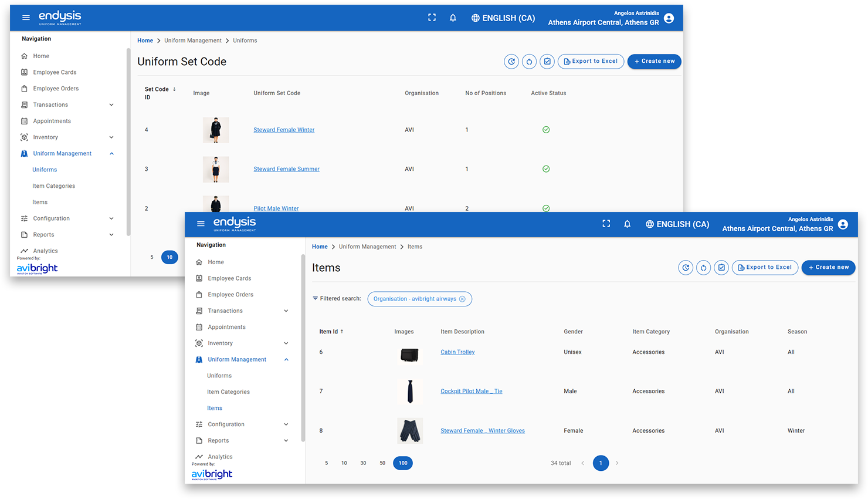Click Active Status checkmark for Steward Female Winter

(x=546, y=130)
